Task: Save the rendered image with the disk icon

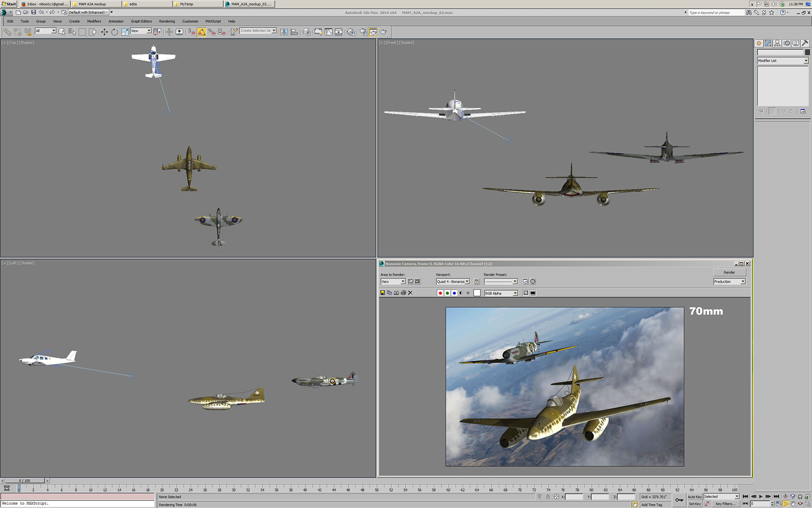Action: 383,293
